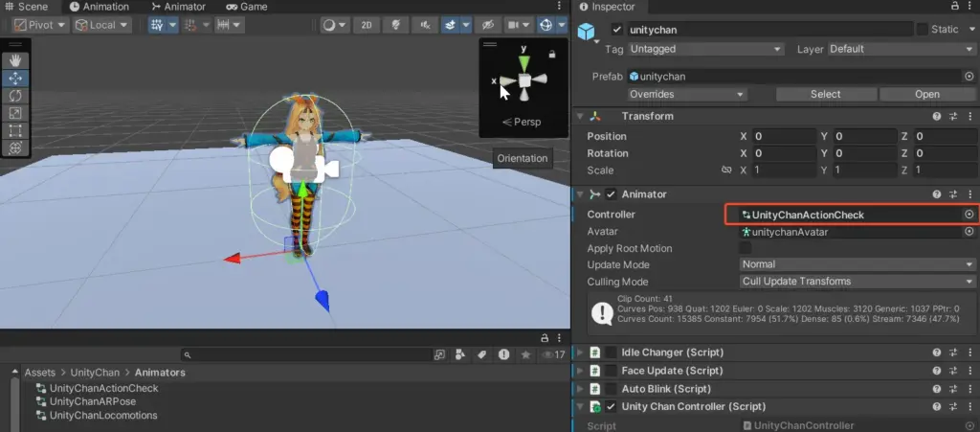Screen dimensions: 980x432
Task: Open Transform component presets
Action: pyautogui.click(x=953, y=116)
